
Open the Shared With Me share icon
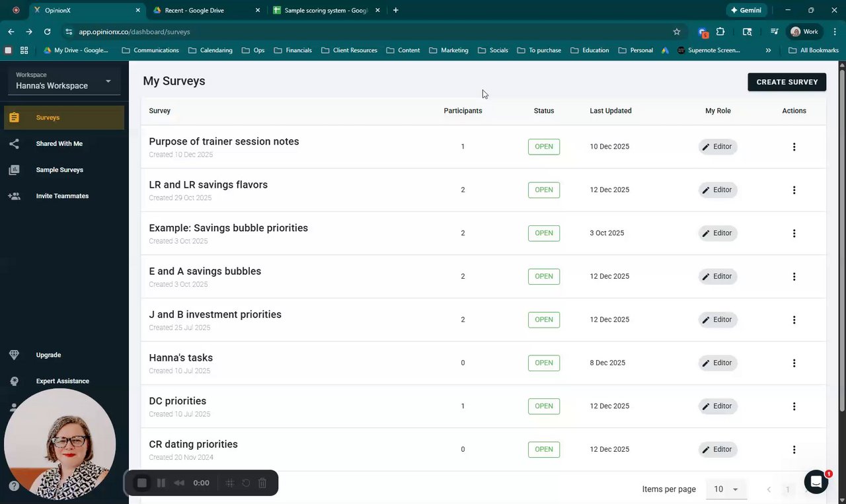tap(15, 143)
